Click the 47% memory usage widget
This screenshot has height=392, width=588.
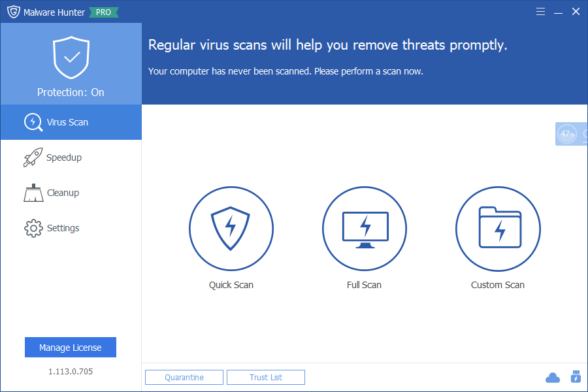pos(567,134)
